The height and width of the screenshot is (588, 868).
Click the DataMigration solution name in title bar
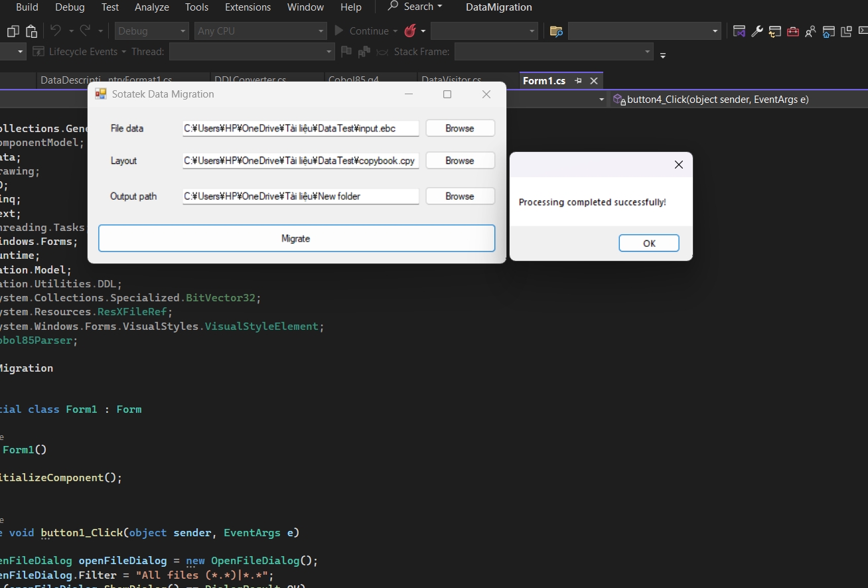tap(499, 7)
